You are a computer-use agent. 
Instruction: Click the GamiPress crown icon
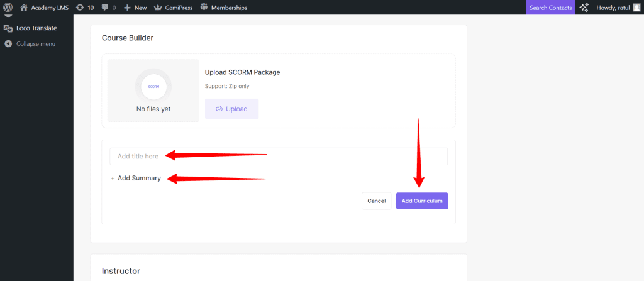click(x=158, y=8)
